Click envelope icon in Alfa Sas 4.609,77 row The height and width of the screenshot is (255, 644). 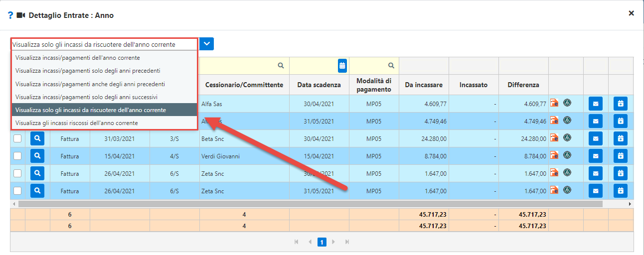click(x=596, y=104)
